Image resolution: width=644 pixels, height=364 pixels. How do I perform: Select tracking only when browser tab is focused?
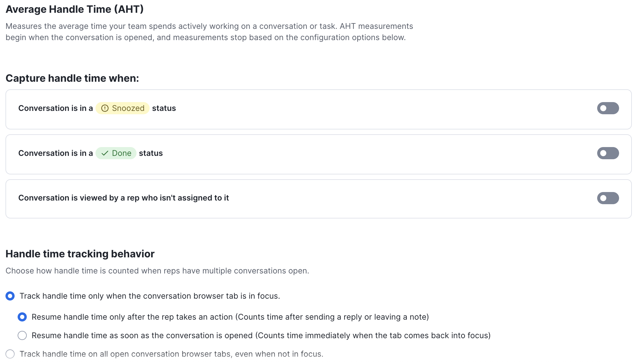coord(11,296)
